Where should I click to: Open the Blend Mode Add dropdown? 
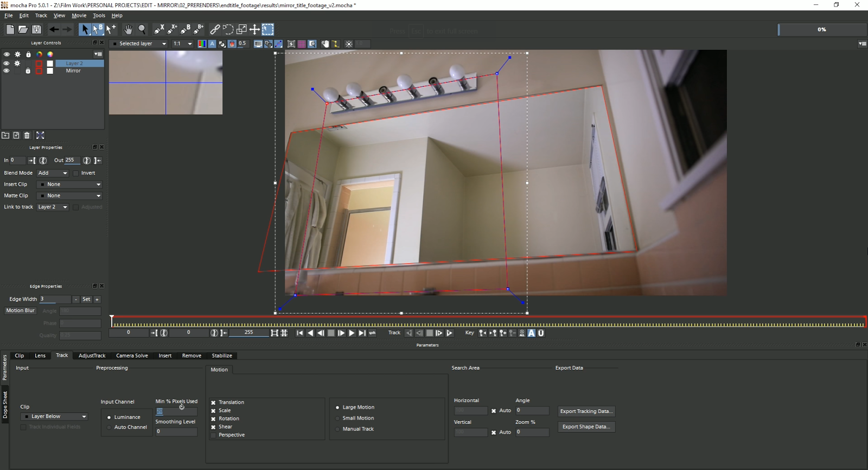[x=53, y=173]
